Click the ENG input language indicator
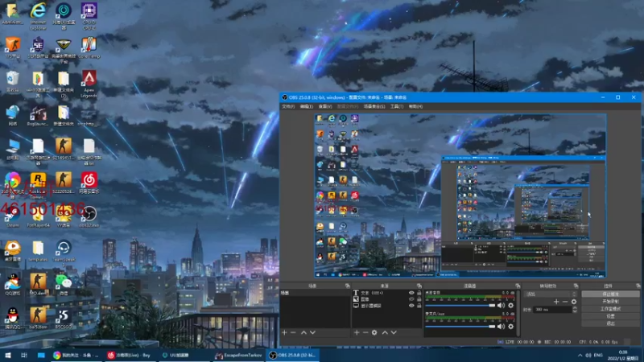Image resolution: width=644 pixels, height=362 pixels. tap(598, 355)
